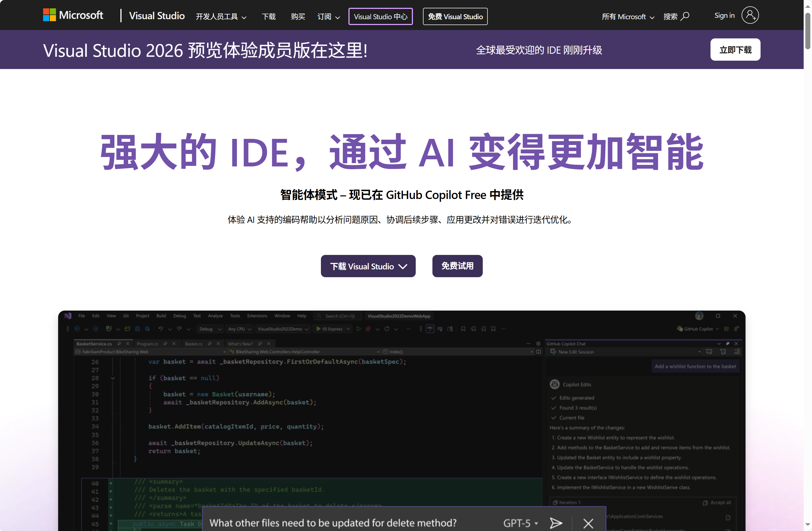Click the 免费试用 button
This screenshot has height=531, width=812.
457,266
